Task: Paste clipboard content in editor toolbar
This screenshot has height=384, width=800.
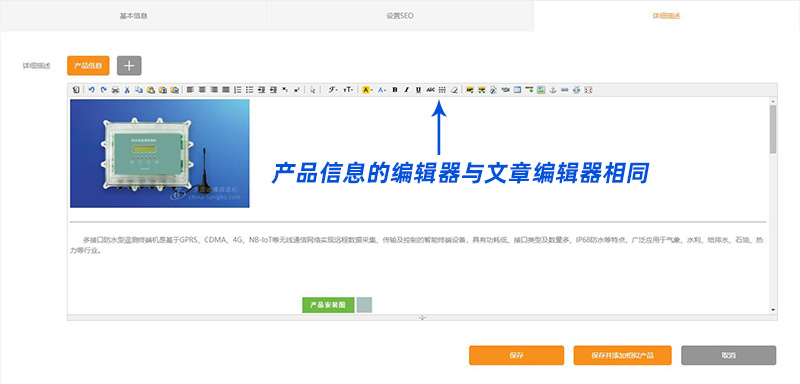Action: point(151,90)
